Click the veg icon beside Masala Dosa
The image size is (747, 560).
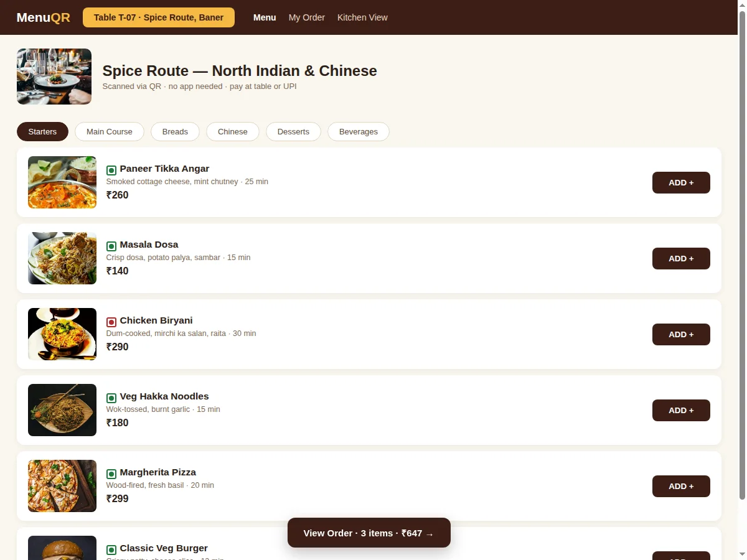point(111,246)
